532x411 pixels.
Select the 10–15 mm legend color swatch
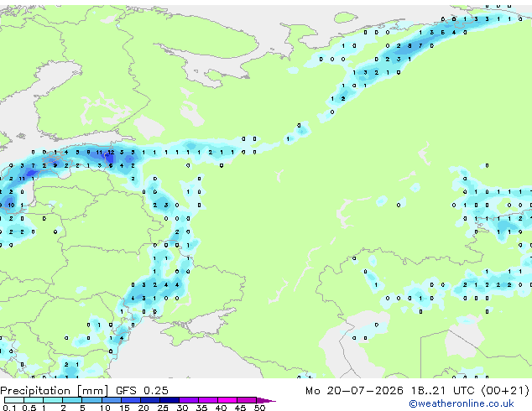point(111,400)
